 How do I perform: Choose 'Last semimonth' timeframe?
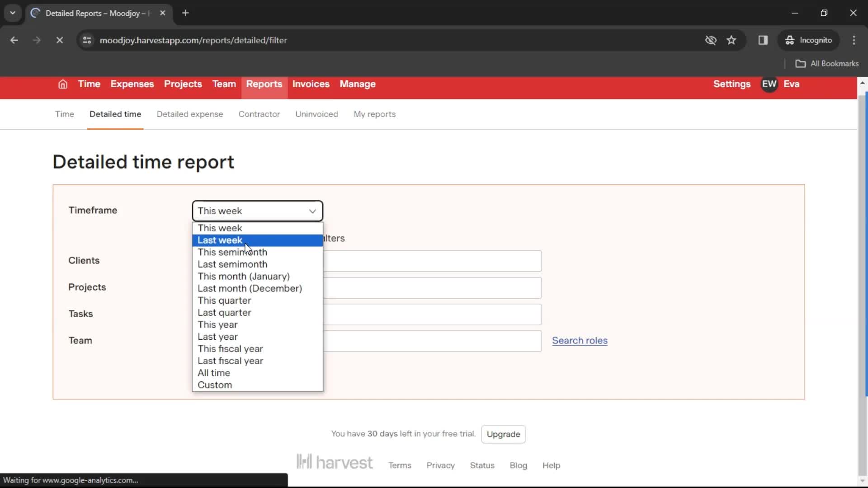[x=257, y=264]
